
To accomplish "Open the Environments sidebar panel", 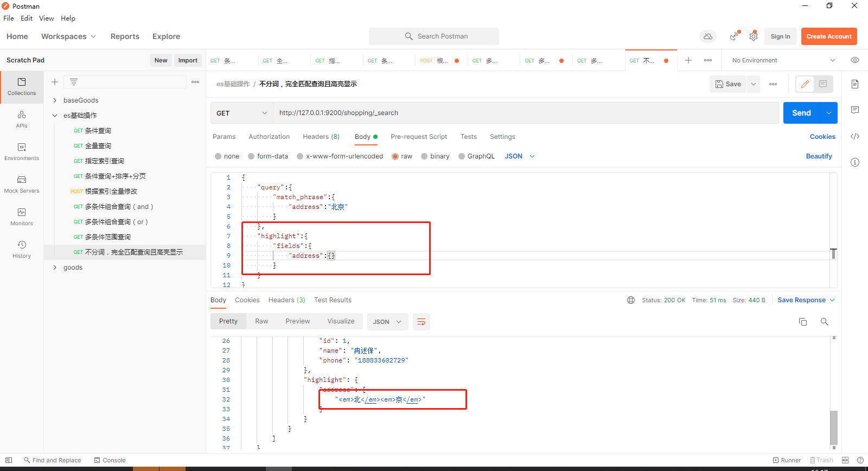I will (x=22, y=152).
